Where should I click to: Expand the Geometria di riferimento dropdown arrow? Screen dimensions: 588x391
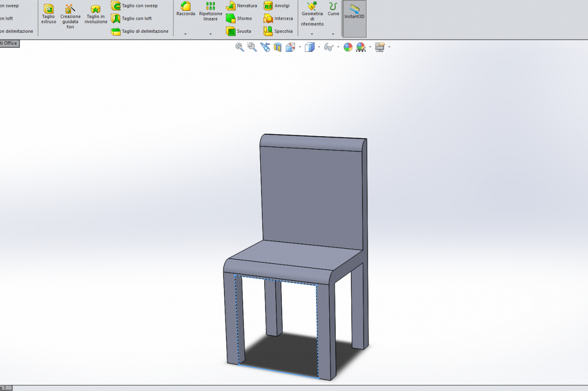click(x=312, y=34)
